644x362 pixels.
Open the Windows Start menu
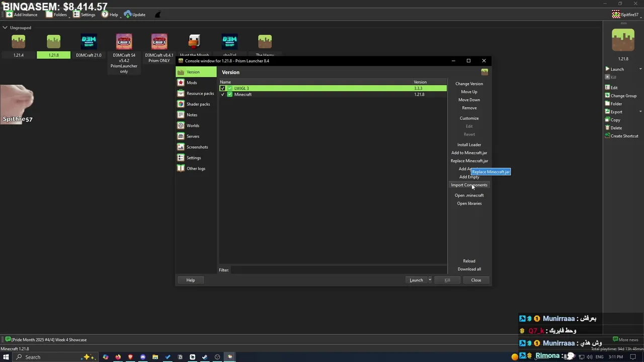point(6,357)
